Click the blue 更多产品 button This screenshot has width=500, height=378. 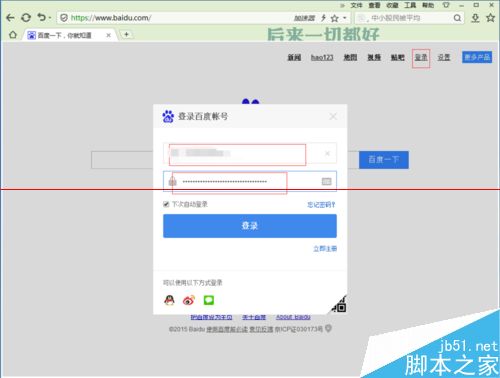pos(477,57)
